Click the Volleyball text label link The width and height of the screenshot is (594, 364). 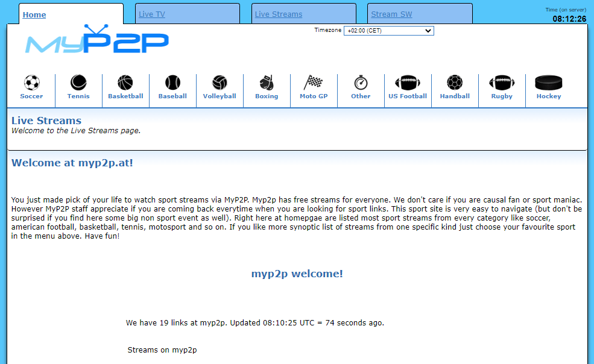(x=220, y=96)
